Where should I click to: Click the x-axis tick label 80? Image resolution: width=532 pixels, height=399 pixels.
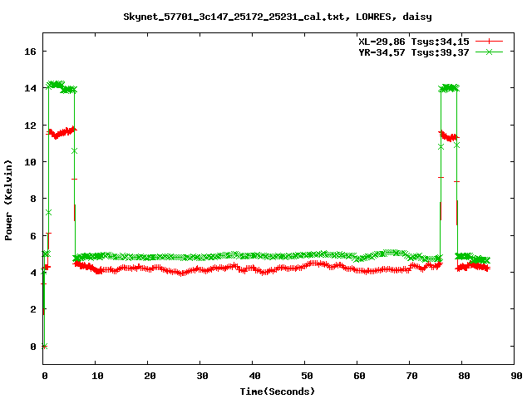pos(464,376)
